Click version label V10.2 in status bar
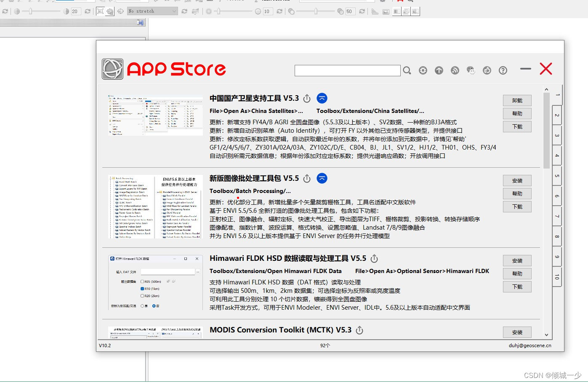Viewport: 588px width, 383px height. click(105, 346)
